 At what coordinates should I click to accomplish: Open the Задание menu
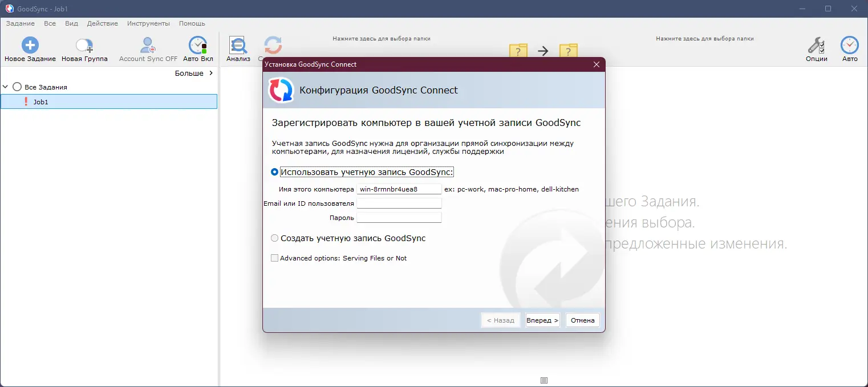[20, 23]
